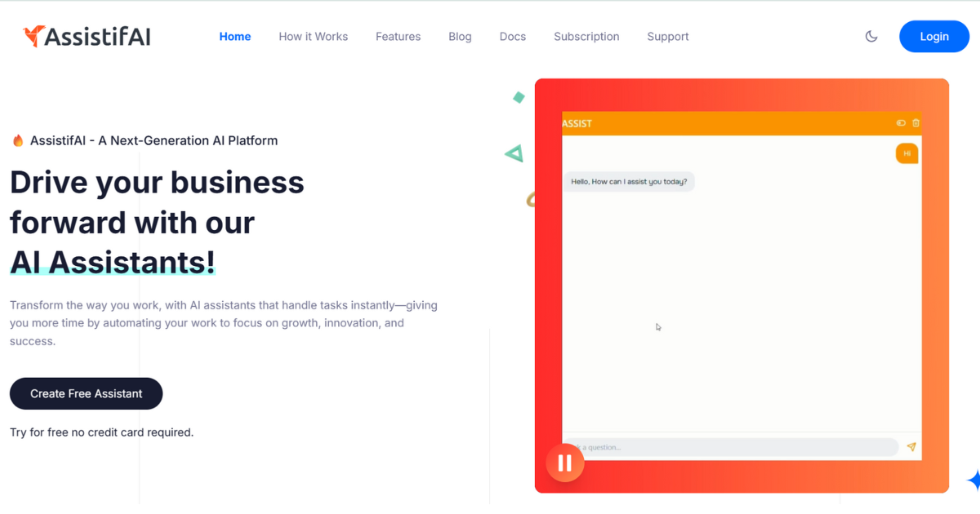View the Subscription plans page

click(x=586, y=37)
